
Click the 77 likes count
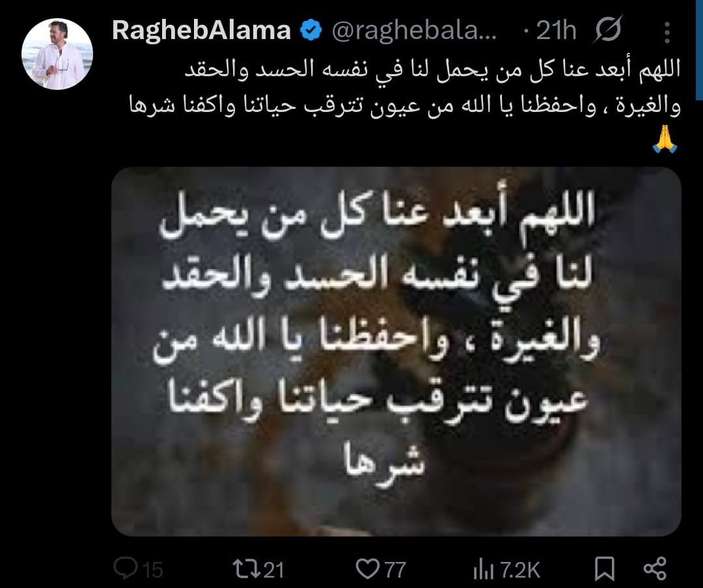tap(395, 570)
